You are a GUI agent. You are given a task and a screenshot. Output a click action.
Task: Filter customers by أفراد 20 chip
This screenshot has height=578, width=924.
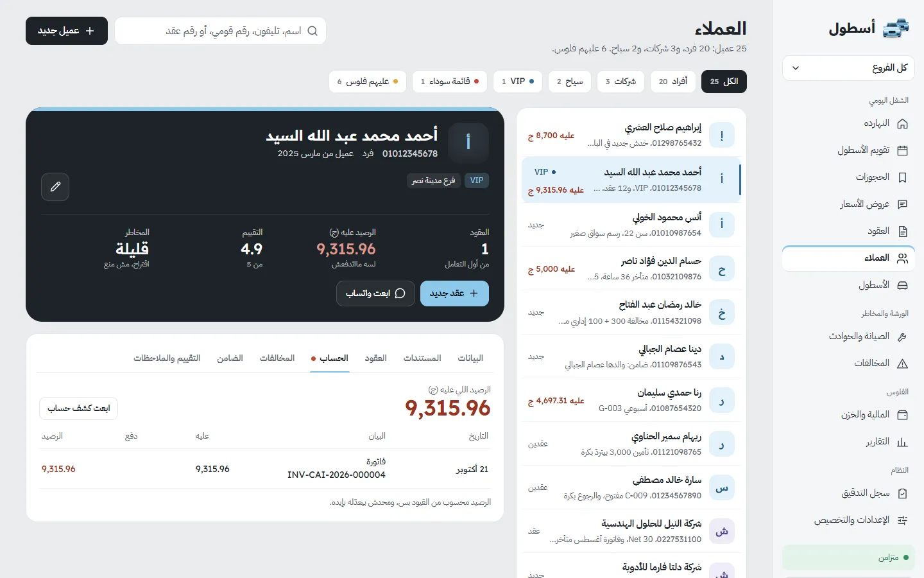673,82
